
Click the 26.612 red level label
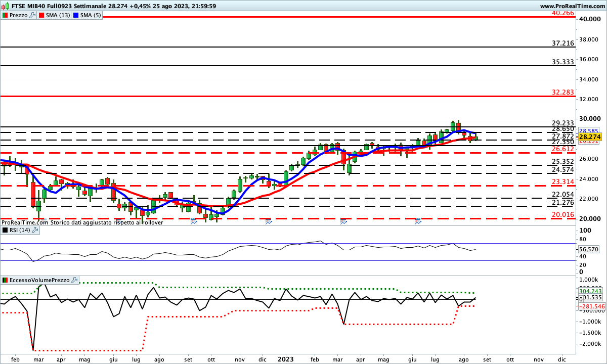tap(563, 149)
